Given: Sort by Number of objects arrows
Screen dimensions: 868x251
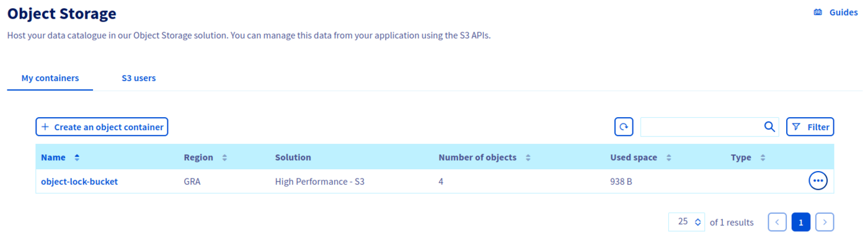Looking at the screenshot, I should (528, 157).
